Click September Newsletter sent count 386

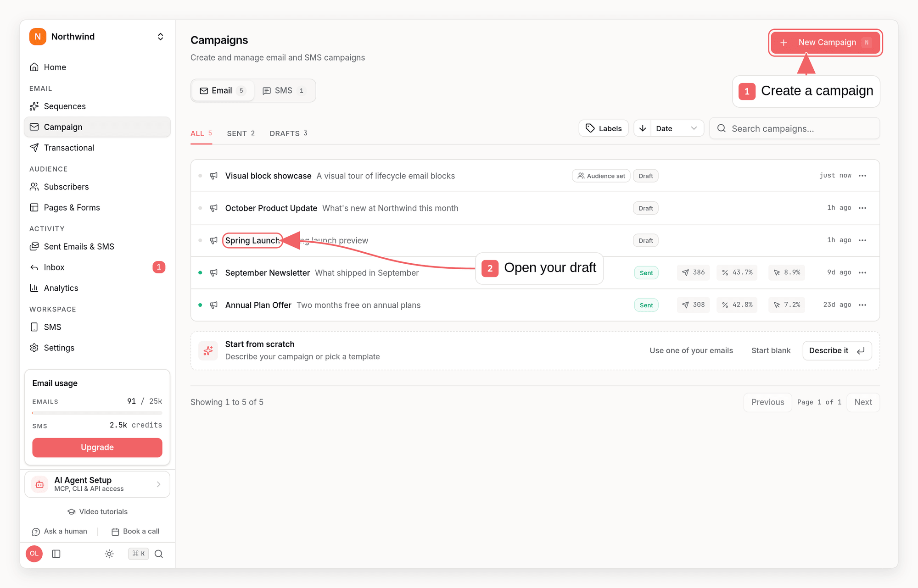[693, 272]
